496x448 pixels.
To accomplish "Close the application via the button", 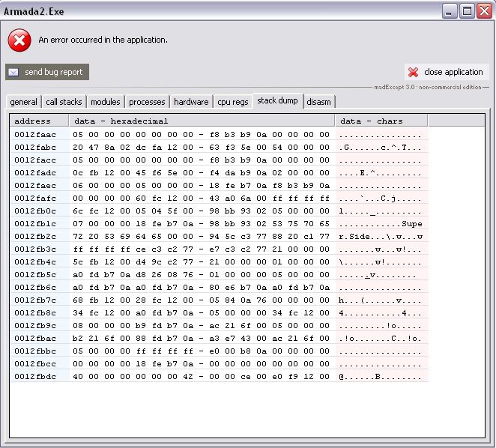I will click(447, 72).
